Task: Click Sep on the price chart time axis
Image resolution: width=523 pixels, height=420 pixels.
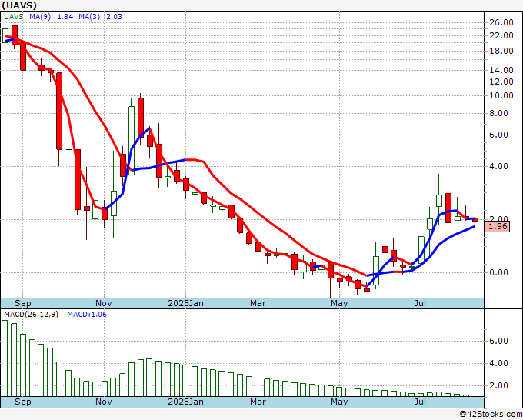Action: tap(23, 304)
